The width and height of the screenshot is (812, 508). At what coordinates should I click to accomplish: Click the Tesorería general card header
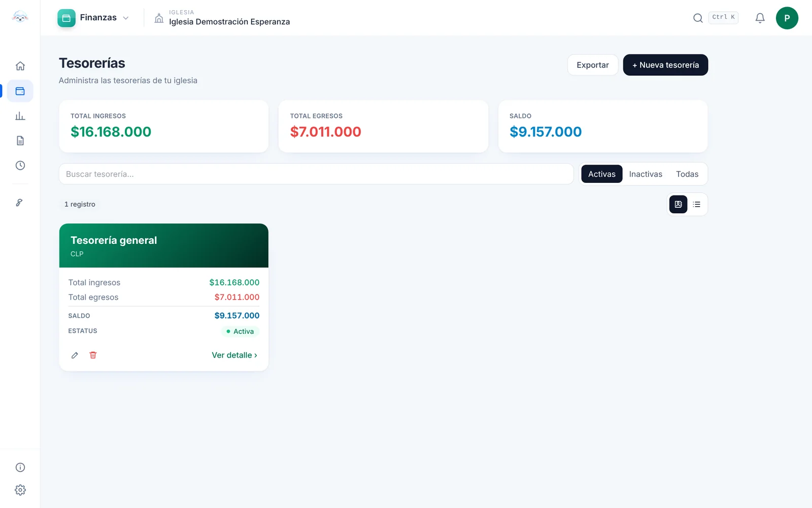tap(164, 245)
